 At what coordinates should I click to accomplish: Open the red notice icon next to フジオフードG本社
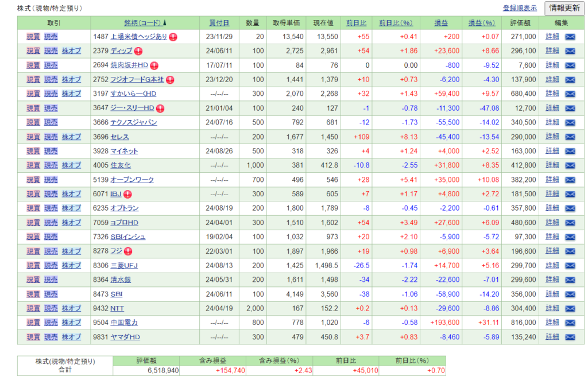click(x=171, y=80)
